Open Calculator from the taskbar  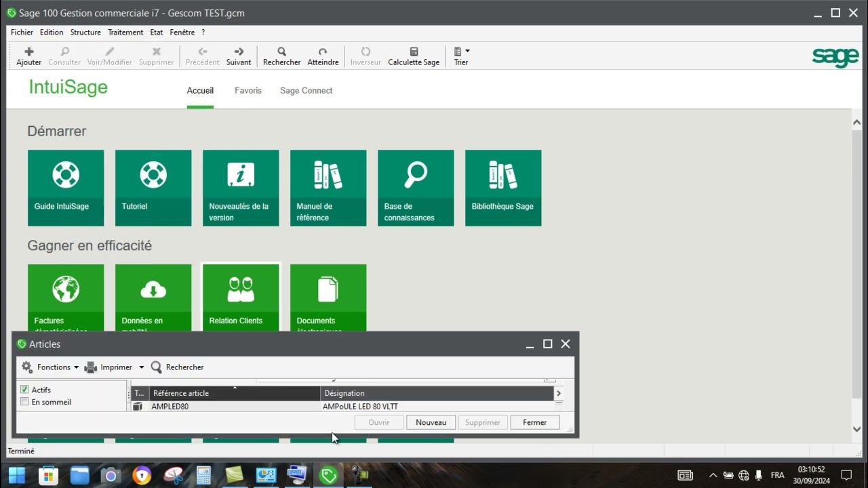pyautogui.click(x=203, y=475)
